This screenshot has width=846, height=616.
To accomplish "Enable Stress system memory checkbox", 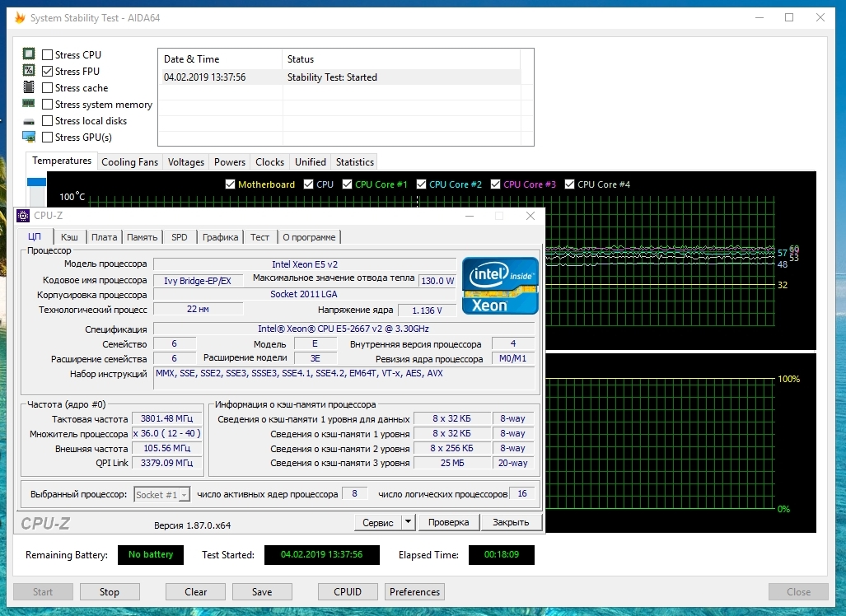I will 48,104.
